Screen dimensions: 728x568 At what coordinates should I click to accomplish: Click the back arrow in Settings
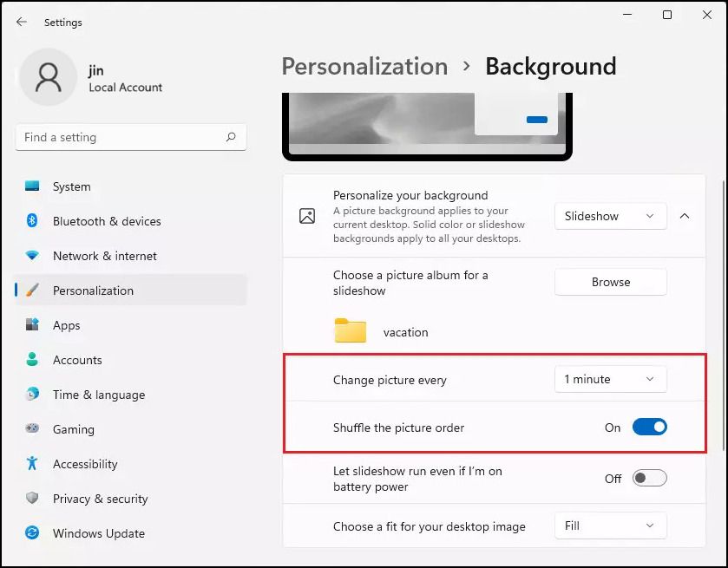22,22
